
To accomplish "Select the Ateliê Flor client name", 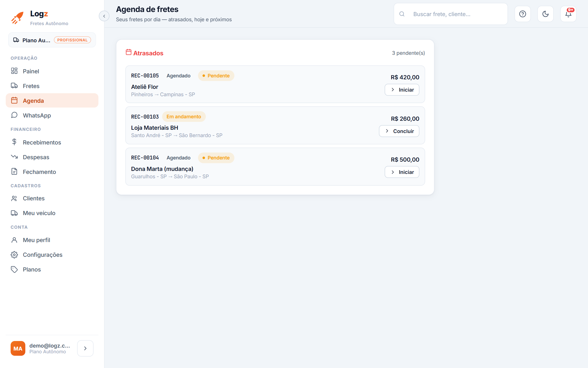I will pos(145,87).
